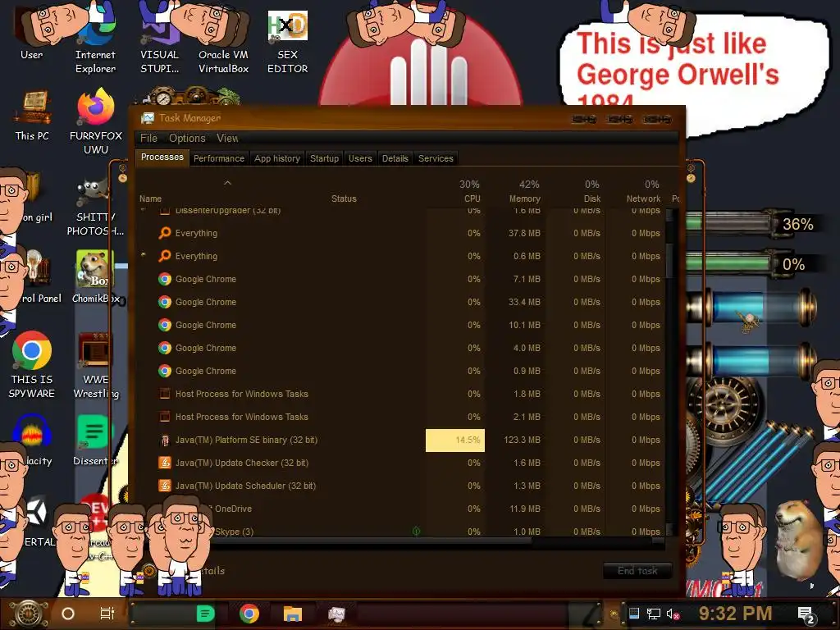Open Task View from the taskbar
Viewport: 840px width, 630px height.
coord(107,614)
